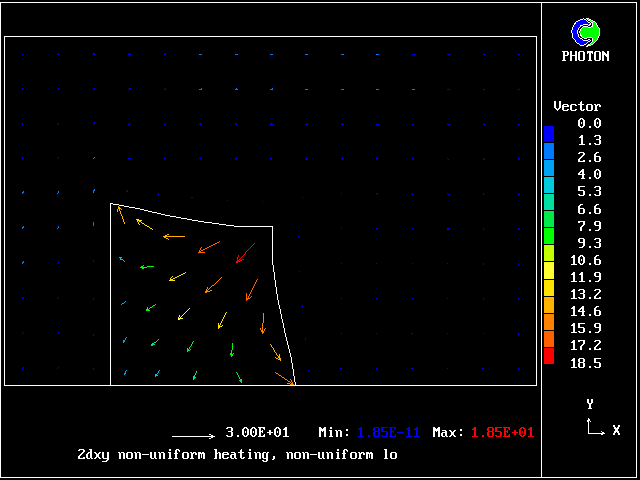Click the legend value 17.2
This screenshot has height=480, width=640.
(x=589, y=345)
